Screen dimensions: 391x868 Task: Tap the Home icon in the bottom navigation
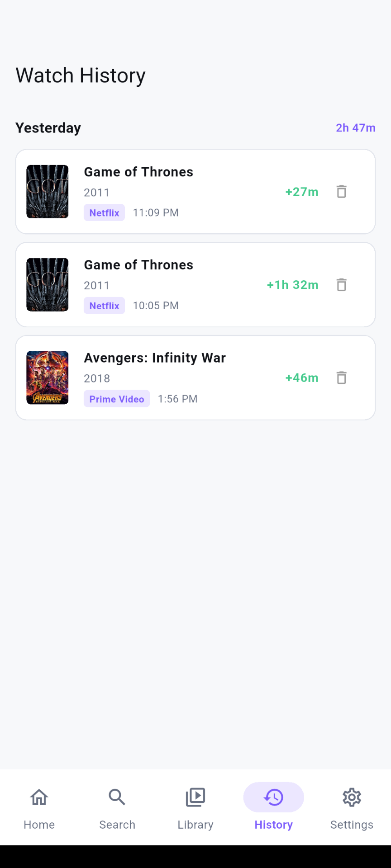pyautogui.click(x=39, y=797)
